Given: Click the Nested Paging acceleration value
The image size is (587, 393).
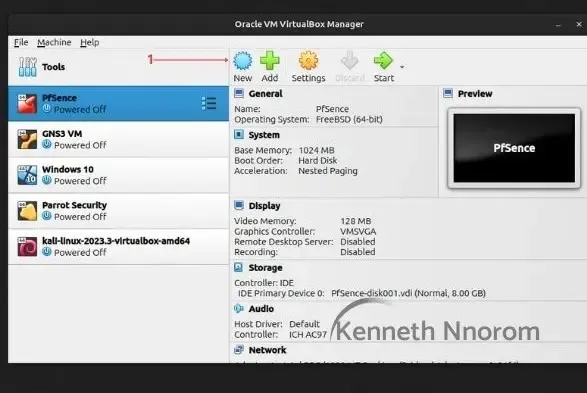Looking at the screenshot, I should point(328,171).
